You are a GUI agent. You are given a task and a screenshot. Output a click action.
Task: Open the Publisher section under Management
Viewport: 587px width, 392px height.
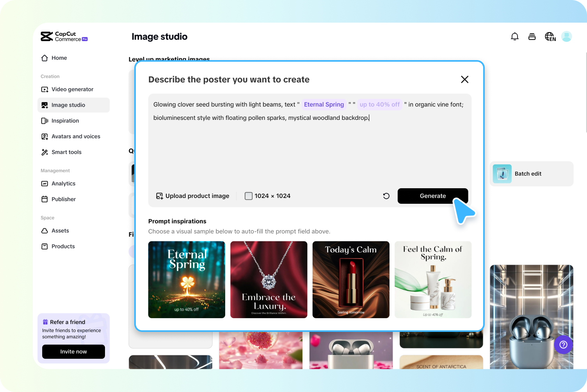pos(63,199)
